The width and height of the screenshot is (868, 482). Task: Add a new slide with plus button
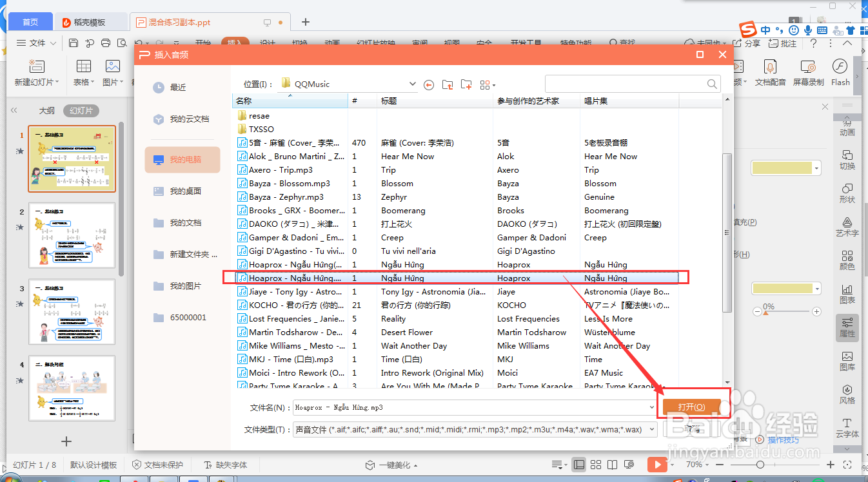coord(66,441)
